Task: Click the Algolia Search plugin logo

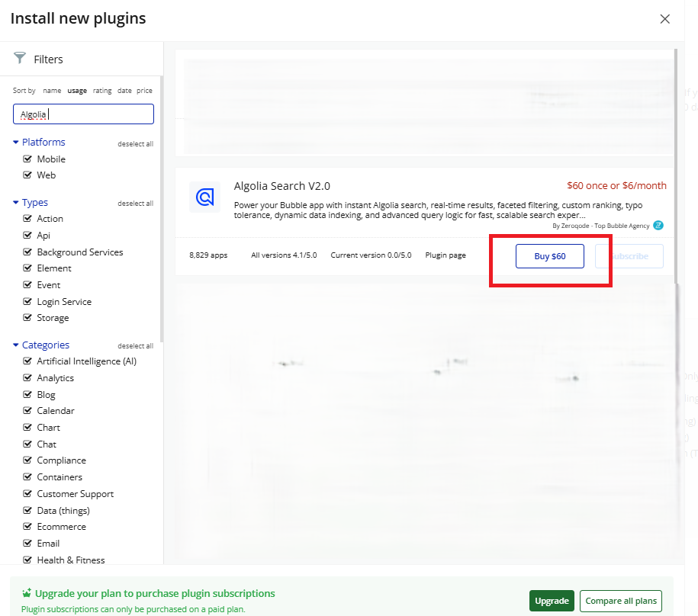Action: [x=204, y=197]
